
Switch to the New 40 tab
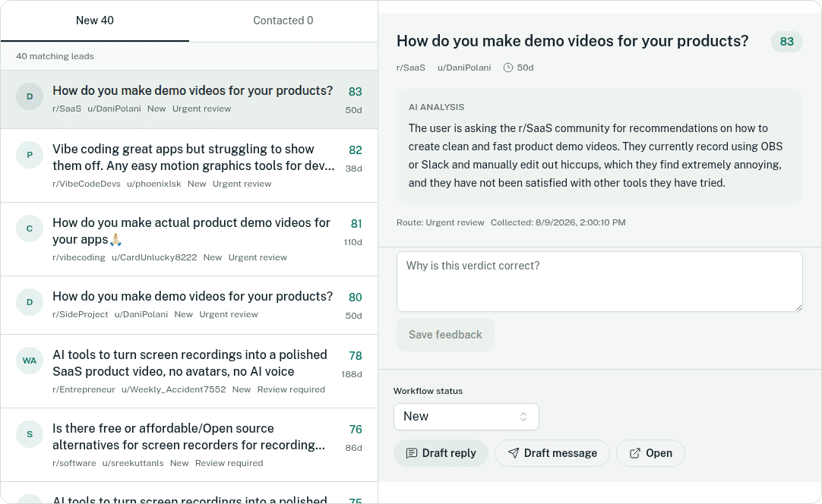[x=95, y=20]
